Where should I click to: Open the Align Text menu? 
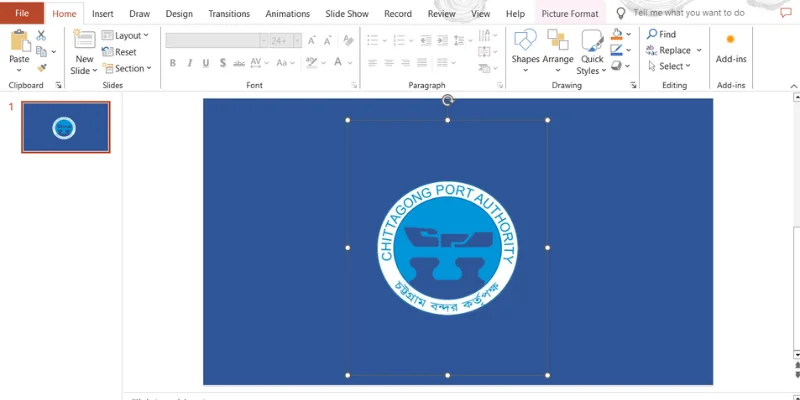click(488, 52)
